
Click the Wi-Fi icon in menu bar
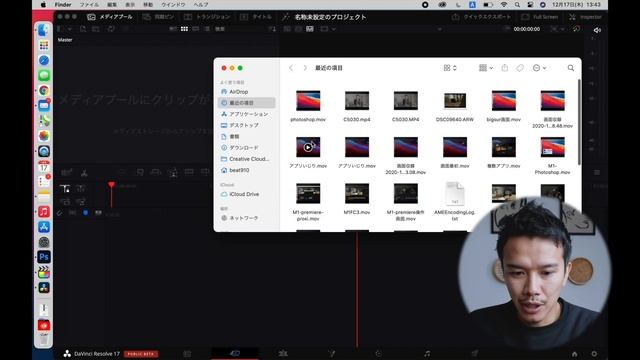coord(504,4)
